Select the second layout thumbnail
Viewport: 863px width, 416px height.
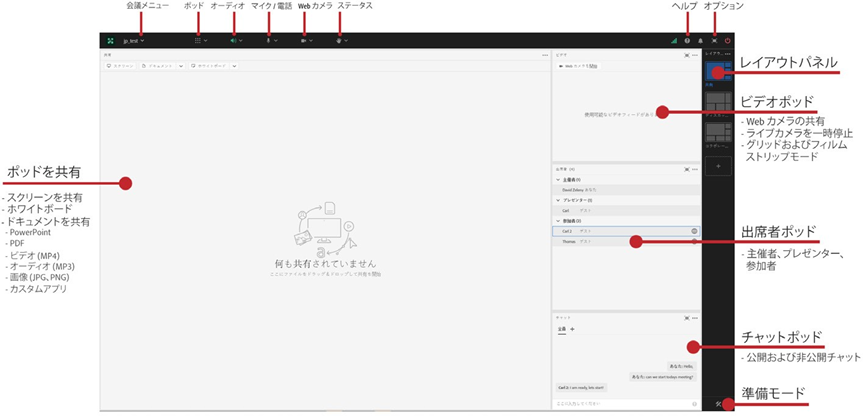(717, 101)
